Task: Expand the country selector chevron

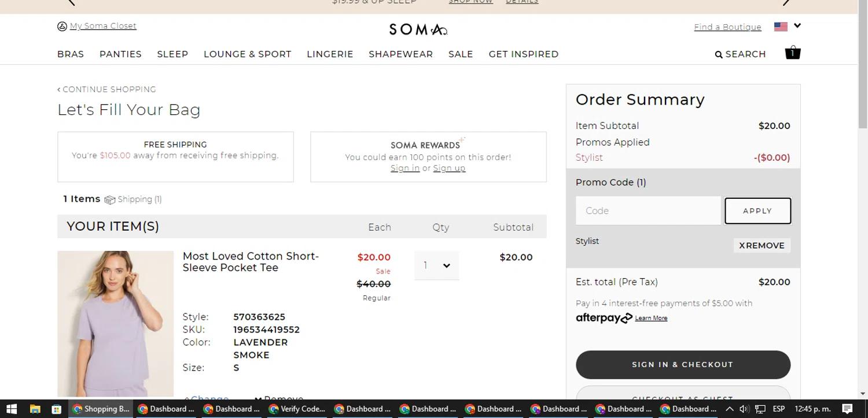Action: click(797, 25)
